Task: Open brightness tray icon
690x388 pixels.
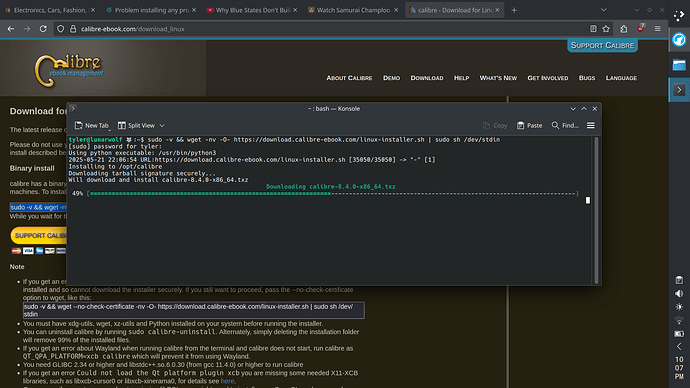Action: tap(679, 307)
